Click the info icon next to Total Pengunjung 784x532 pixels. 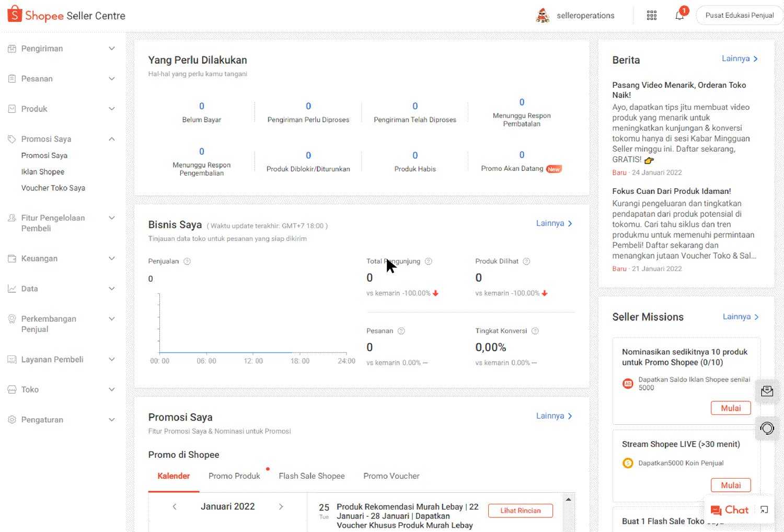pos(429,261)
